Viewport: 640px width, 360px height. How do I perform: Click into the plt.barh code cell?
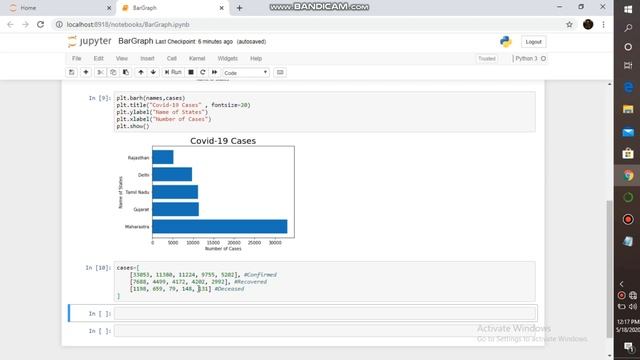click(324, 112)
